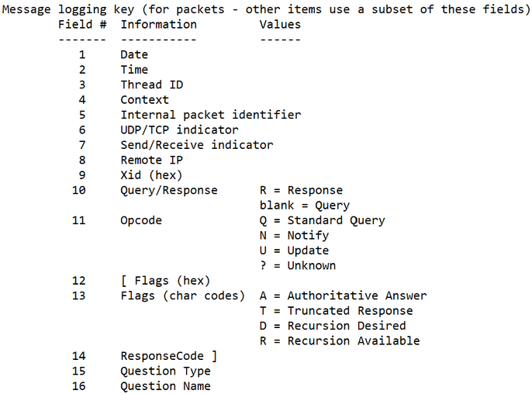Click the 'D = Recursion Desired' line
The image size is (532, 394).
point(333,326)
